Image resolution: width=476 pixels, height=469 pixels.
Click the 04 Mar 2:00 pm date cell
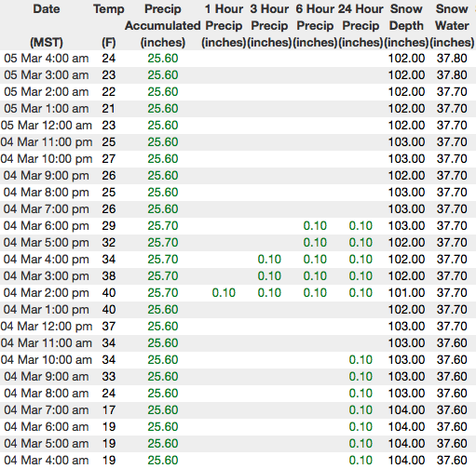point(47,293)
